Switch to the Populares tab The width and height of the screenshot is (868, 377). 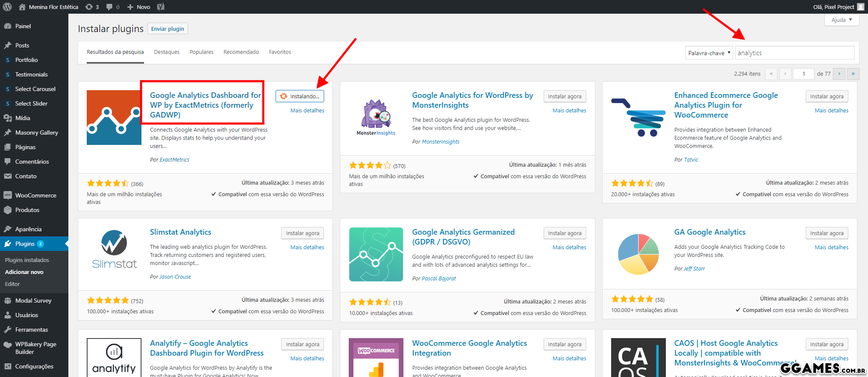pos(201,52)
